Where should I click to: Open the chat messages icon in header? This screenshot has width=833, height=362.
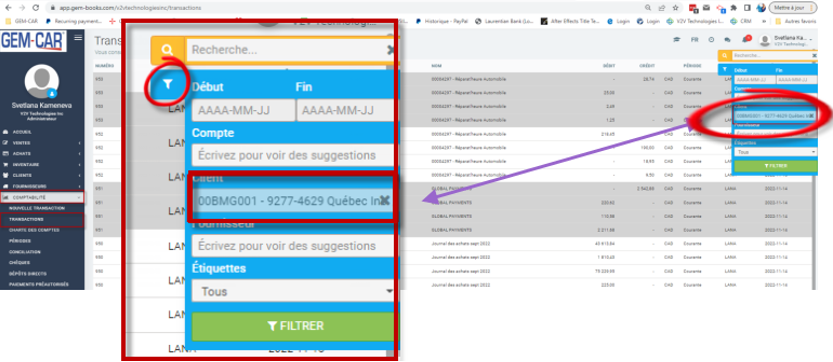tap(727, 40)
